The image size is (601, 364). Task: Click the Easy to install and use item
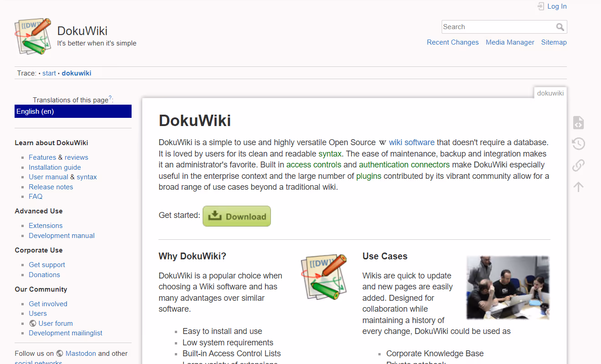tap(222, 331)
